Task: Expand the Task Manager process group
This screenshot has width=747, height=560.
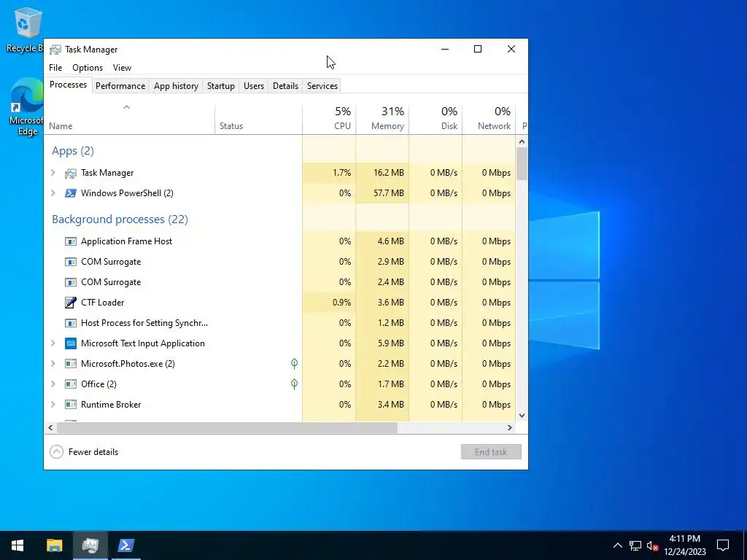Action: pos(53,173)
